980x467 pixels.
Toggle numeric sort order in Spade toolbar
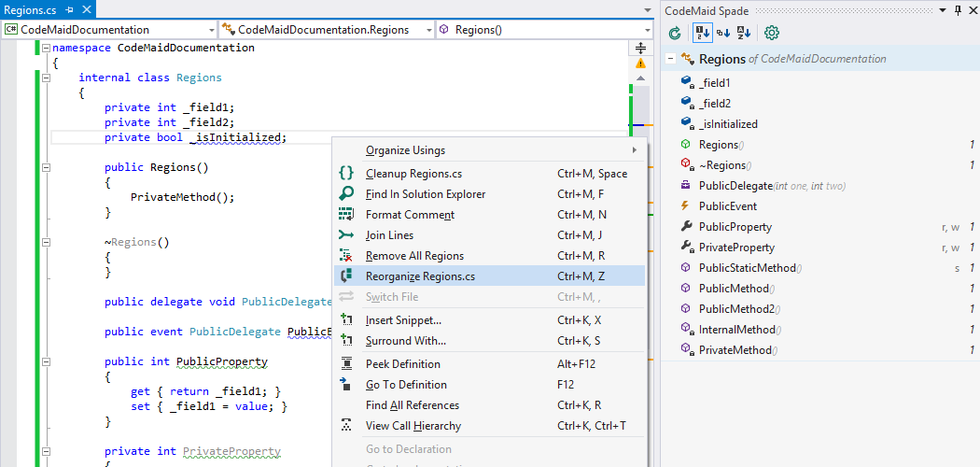703,33
